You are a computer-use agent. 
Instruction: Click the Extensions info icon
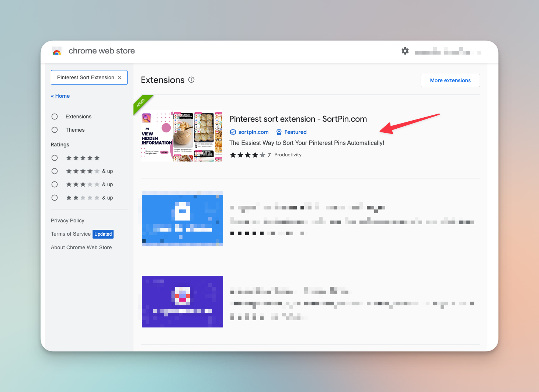(191, 80)
